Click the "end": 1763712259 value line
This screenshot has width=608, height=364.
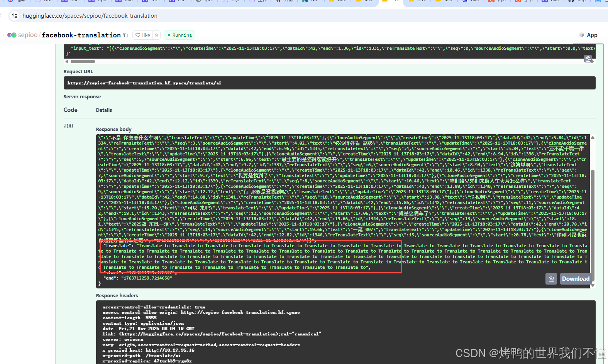point(137,278)
